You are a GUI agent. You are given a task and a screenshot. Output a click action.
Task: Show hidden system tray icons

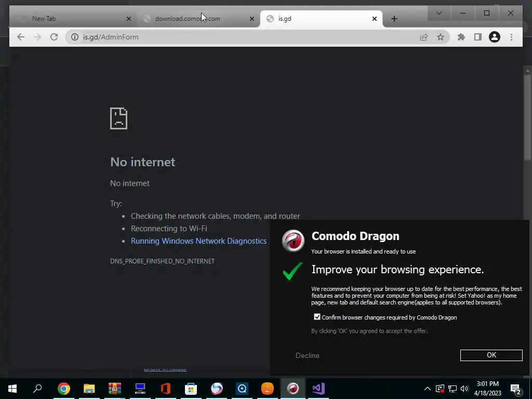428,389
